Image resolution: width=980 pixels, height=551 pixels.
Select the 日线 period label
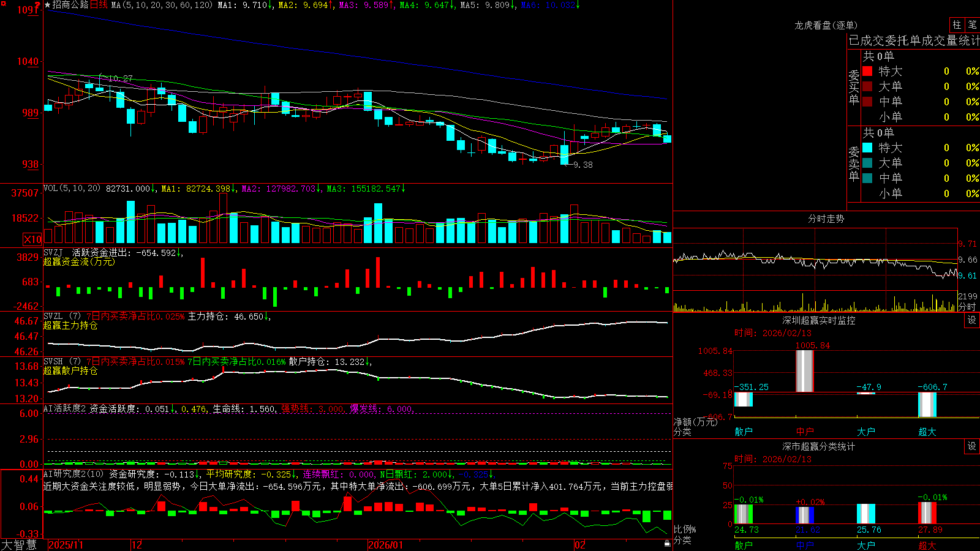[x=99, y=5]
